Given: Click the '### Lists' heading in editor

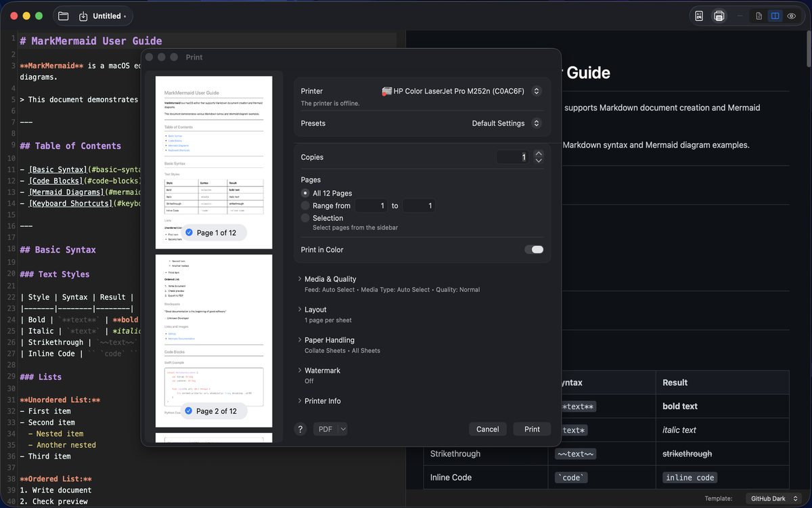Looking at the screenshot, I should (41, 377).
